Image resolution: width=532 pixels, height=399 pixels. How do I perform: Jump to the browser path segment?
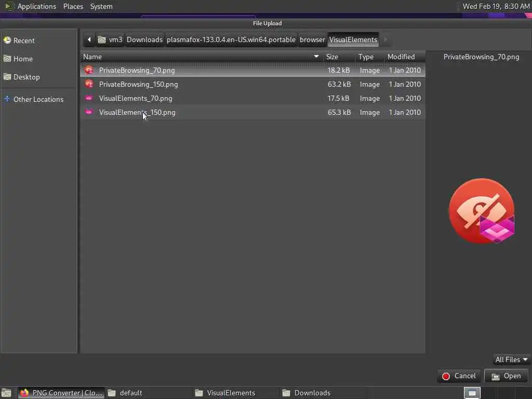pos(312,39)
